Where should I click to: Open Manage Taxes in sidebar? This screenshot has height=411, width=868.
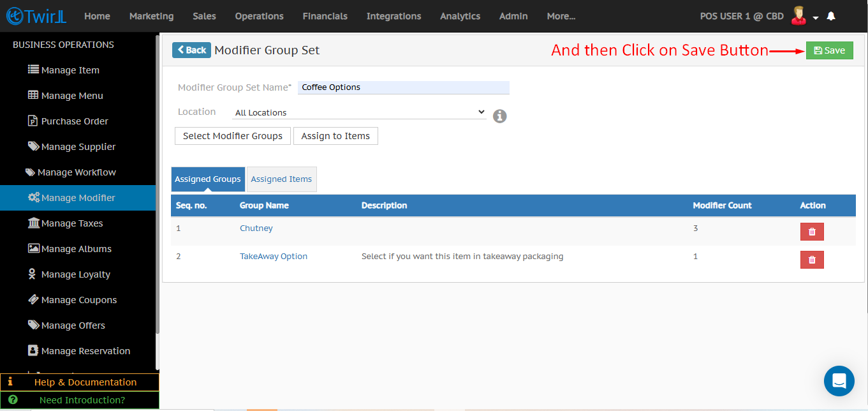click(x=71, y=223)
